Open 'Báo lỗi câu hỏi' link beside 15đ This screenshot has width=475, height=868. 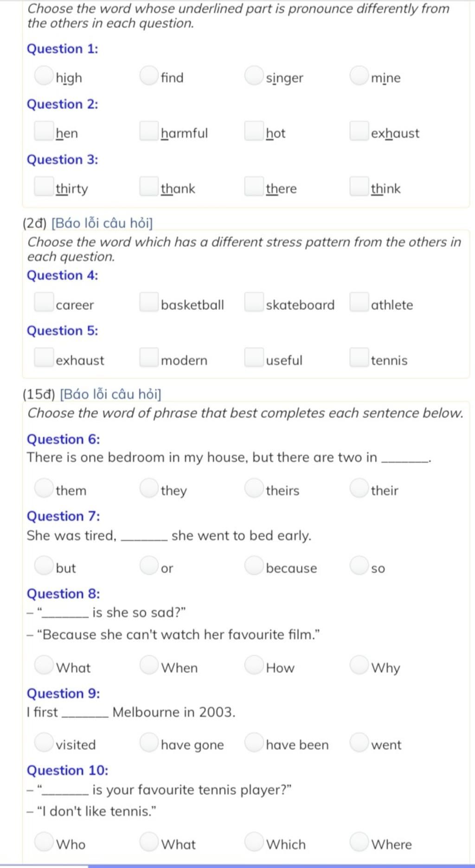click(x=111, y=395)
